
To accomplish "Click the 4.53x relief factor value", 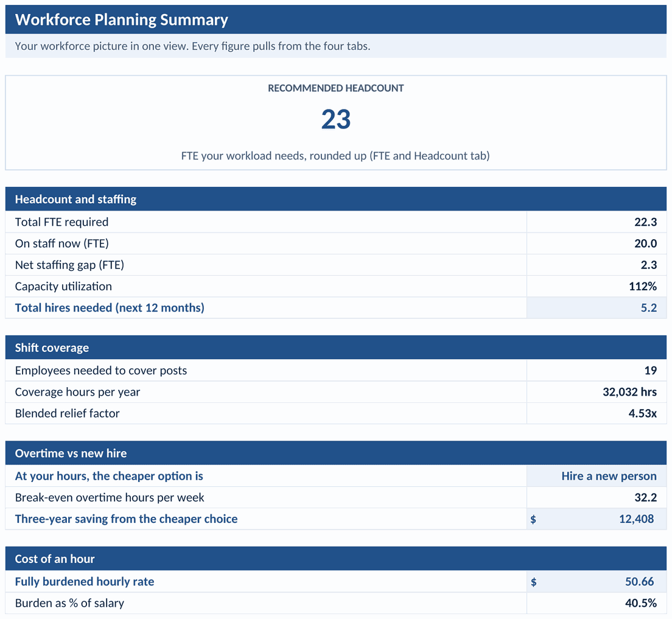I will point(642,413).
